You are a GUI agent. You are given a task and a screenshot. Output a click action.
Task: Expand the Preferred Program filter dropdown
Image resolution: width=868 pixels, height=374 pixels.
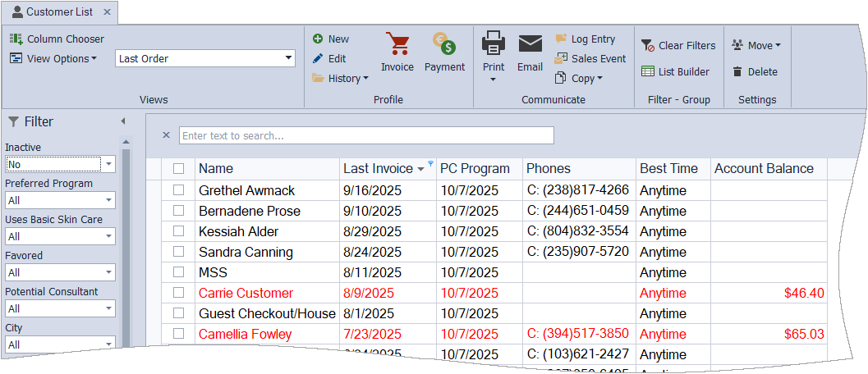click(x=108, y=200)
